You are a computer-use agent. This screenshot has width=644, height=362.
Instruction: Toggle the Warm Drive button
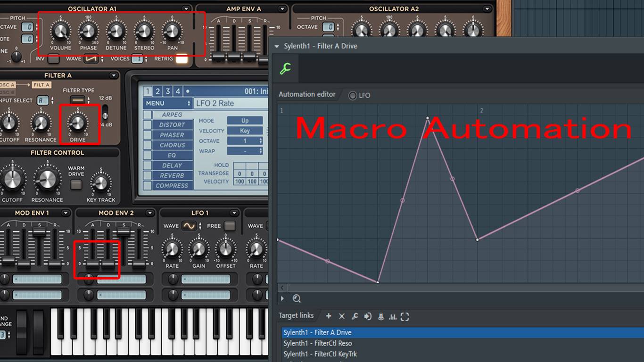pyautogui.click(x=76, y=184)
